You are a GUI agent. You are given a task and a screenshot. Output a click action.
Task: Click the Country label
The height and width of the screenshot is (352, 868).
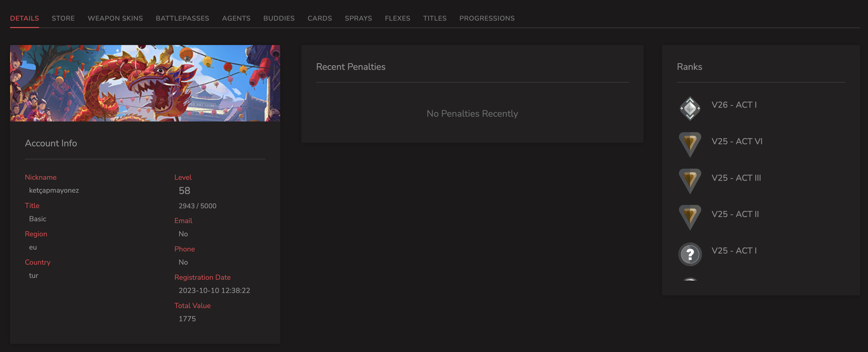click(38, 262)
